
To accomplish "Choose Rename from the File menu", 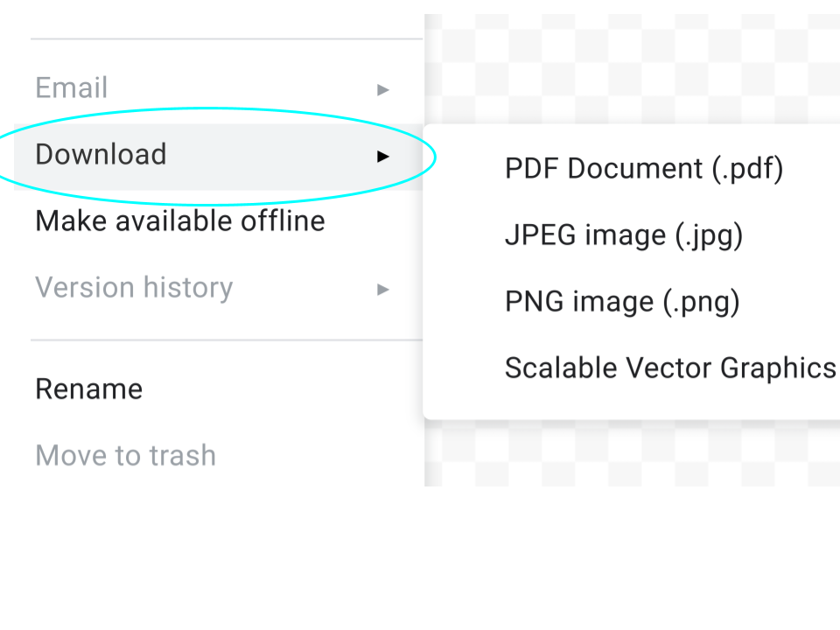I will tap(88, 389).
